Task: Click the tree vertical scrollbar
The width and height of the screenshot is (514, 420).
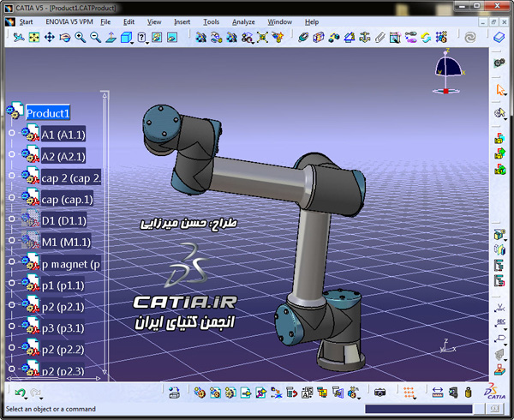Action: pos(105,233)
